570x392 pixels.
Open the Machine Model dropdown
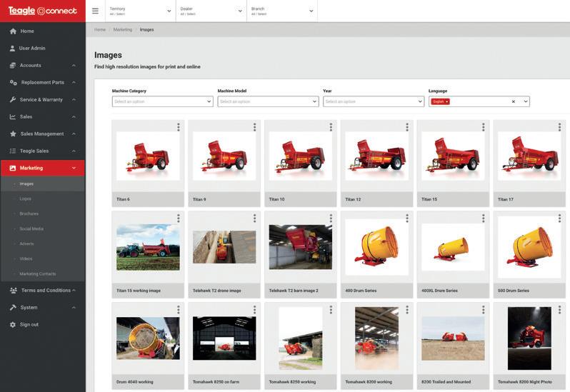[x=268, y=101]
